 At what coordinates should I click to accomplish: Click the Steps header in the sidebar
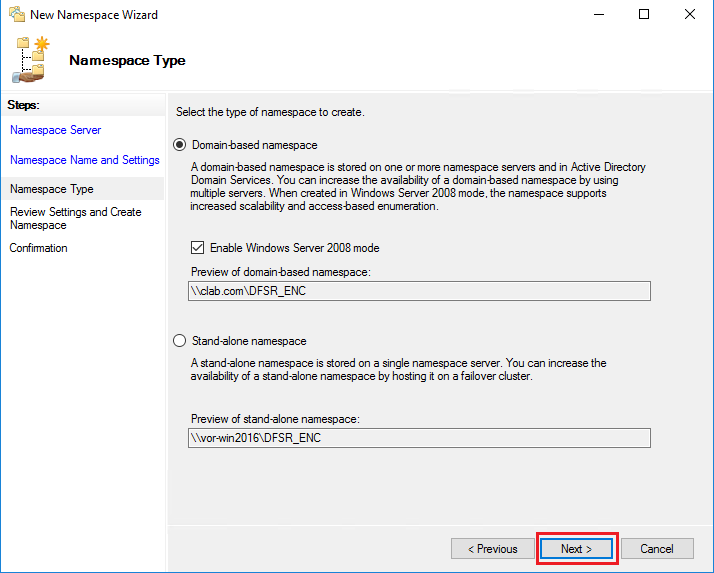tap(23, 105)
